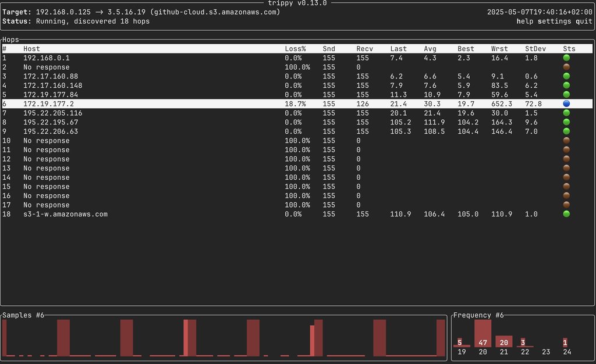The height and width of the screenshot is (364, 596).
Task: Click the Samples #6 panel title
Action: point(23,315)
